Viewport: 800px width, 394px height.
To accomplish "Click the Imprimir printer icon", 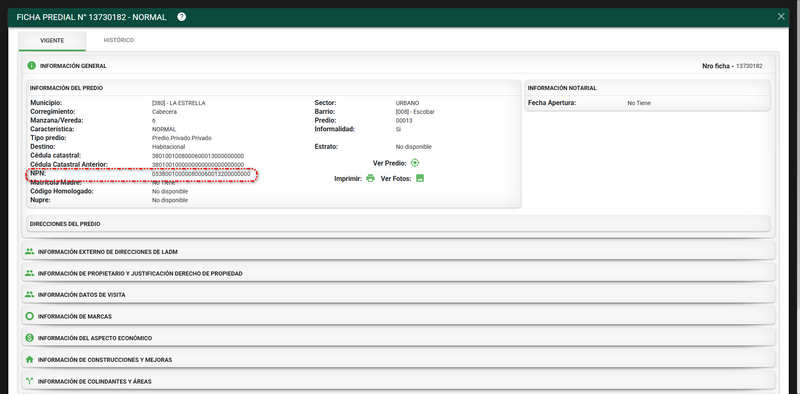I will [x=370, y=179].
